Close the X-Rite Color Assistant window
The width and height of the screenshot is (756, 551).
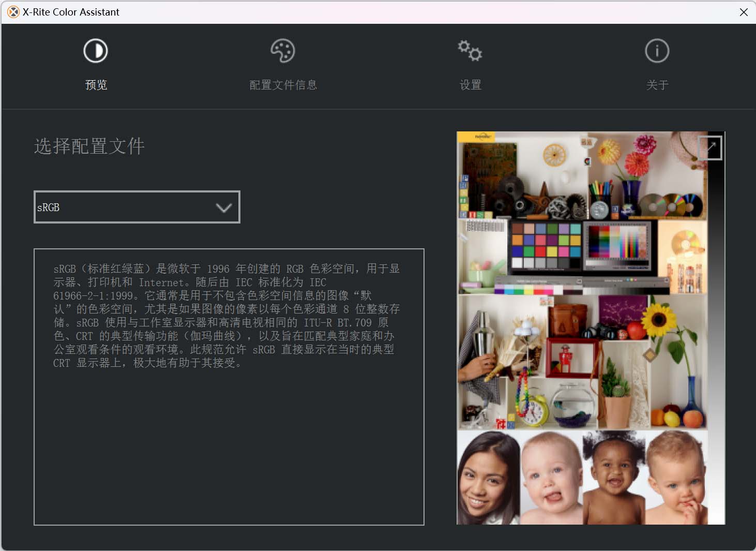point(744,12)
